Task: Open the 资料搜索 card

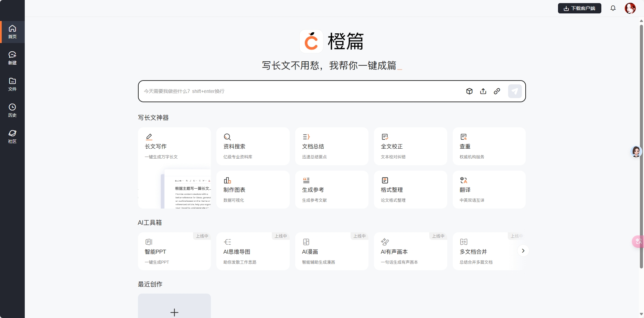Action: coord(253,146)
